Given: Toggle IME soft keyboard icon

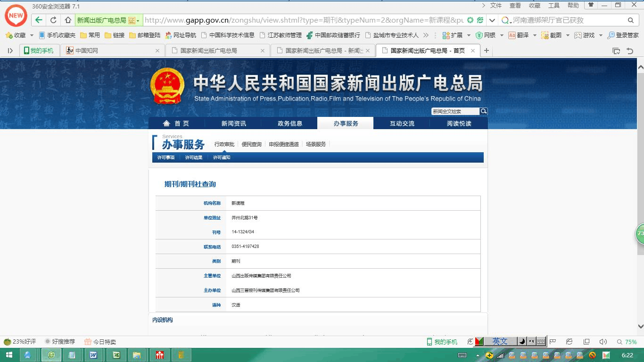Looking at the screenshot, I should point(541,341).
